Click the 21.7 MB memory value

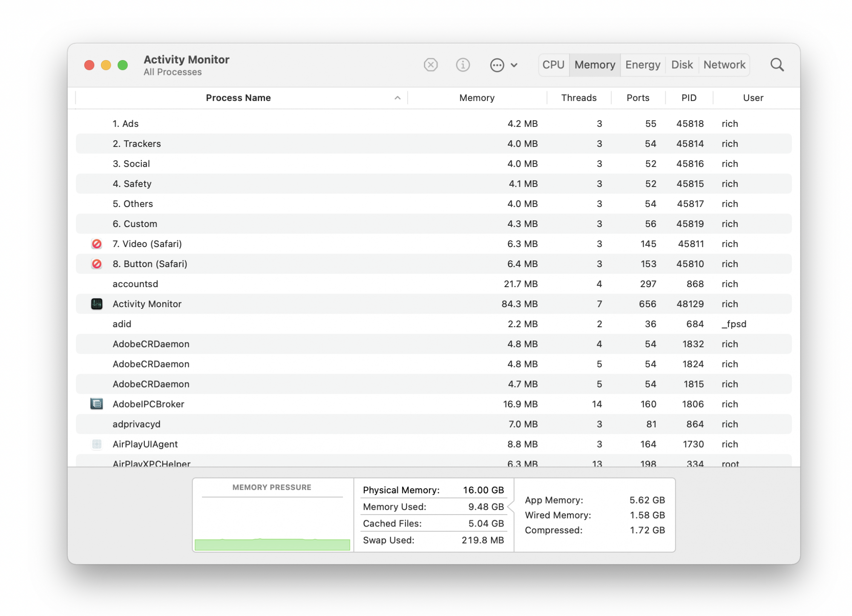point(521,284)
